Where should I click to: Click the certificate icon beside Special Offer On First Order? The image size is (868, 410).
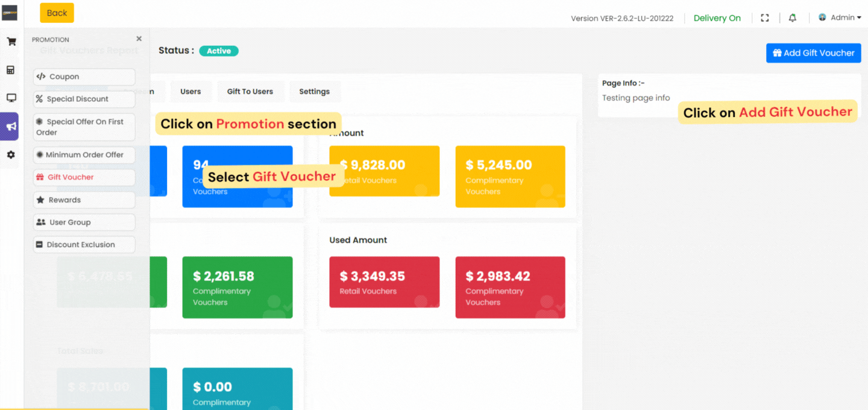[40, 121]
